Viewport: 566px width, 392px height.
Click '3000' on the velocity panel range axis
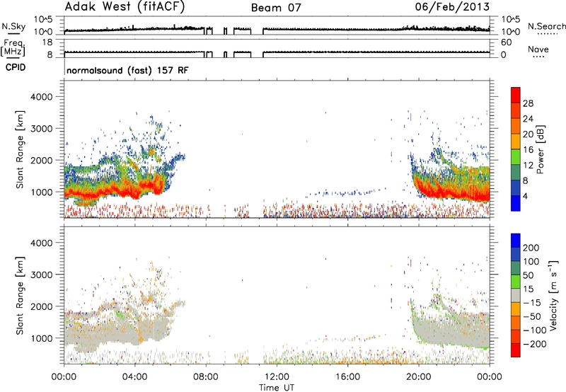(41, 275)
